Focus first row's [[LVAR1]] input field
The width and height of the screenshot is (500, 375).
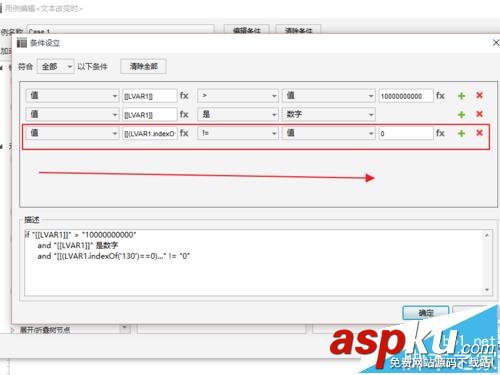tap(149, 96)
